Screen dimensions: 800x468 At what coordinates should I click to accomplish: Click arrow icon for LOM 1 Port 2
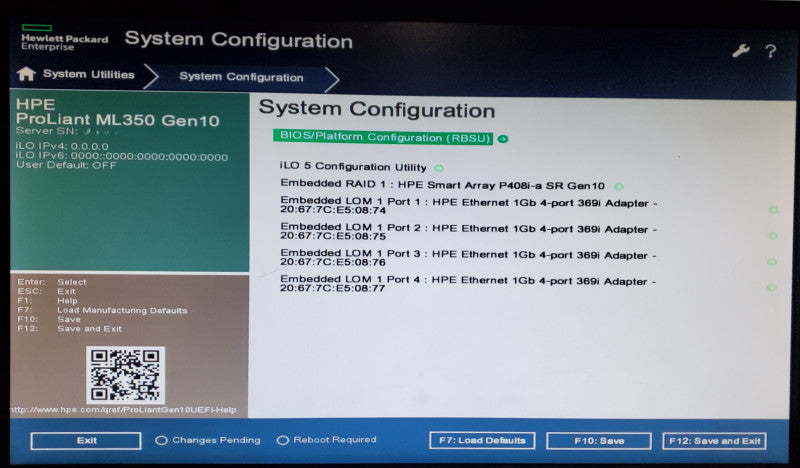772,236
